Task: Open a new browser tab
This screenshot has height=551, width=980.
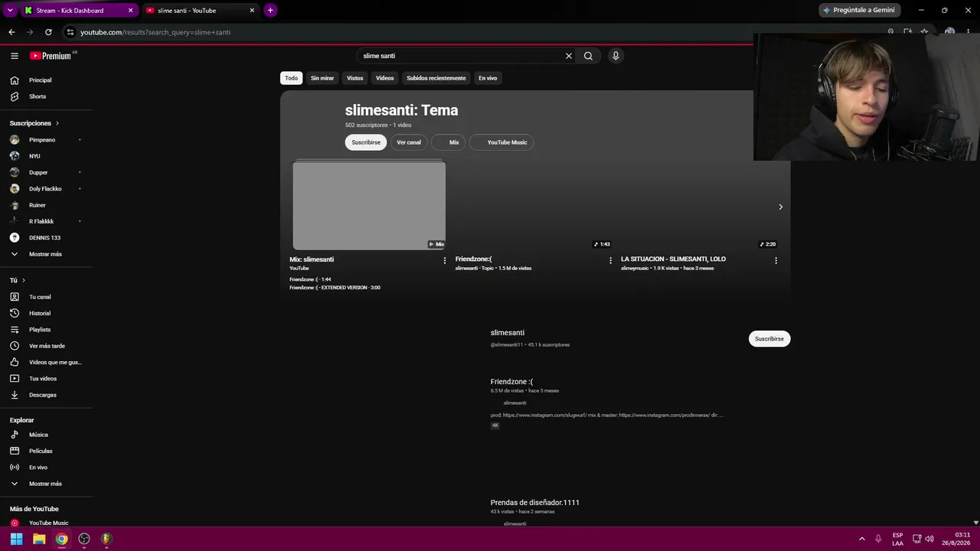Action: (270, 11)
